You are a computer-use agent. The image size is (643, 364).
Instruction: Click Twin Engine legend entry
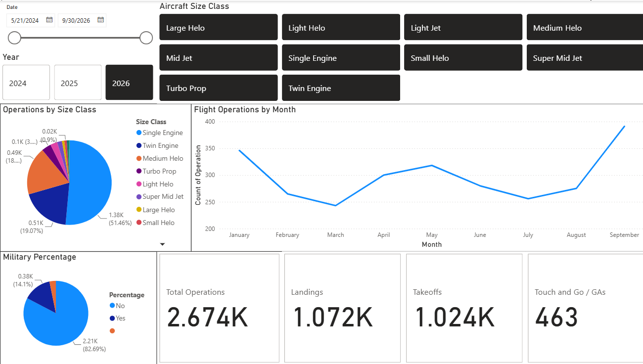tap(157, 145)
